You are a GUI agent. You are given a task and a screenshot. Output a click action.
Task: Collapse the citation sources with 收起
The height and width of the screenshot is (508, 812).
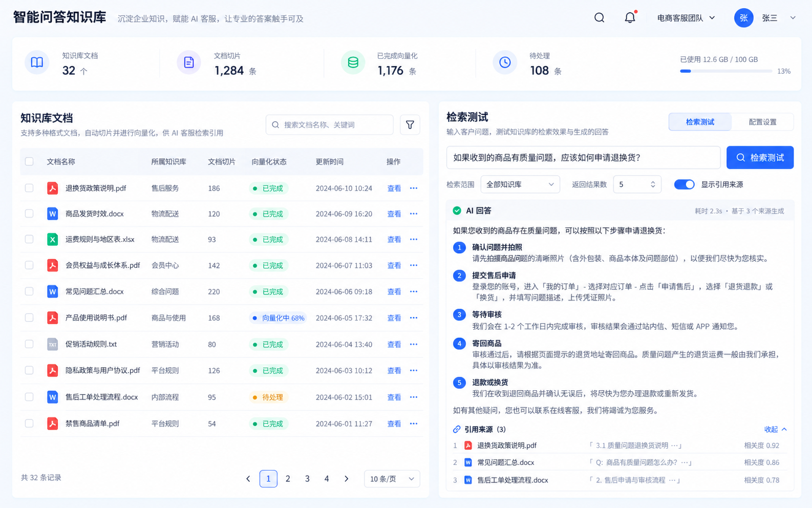click(x=775, y=429)
